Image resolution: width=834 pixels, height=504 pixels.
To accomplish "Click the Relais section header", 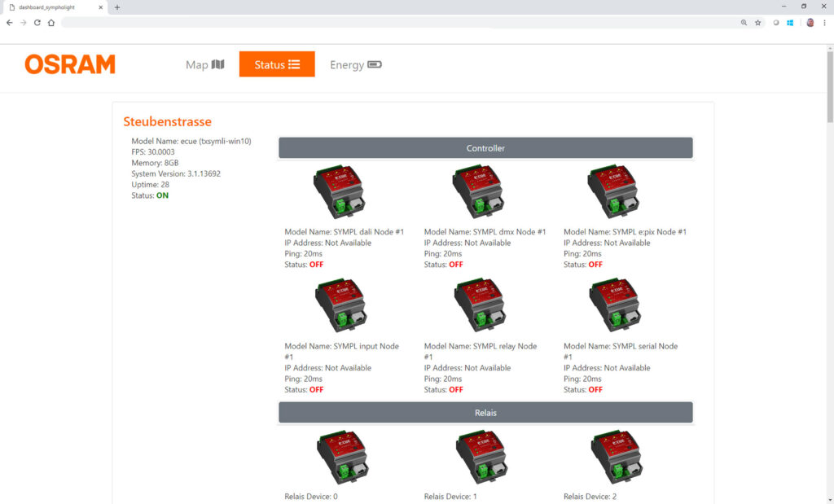I will [485, 413].
